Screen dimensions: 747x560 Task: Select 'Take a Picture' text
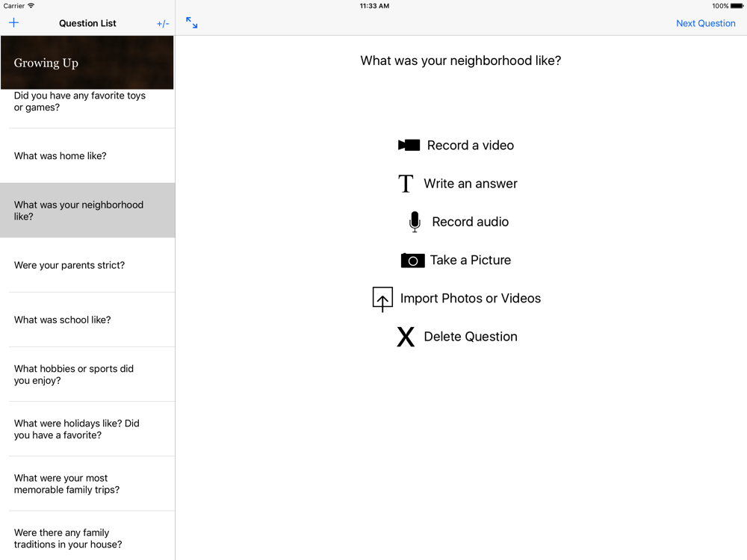470,260
